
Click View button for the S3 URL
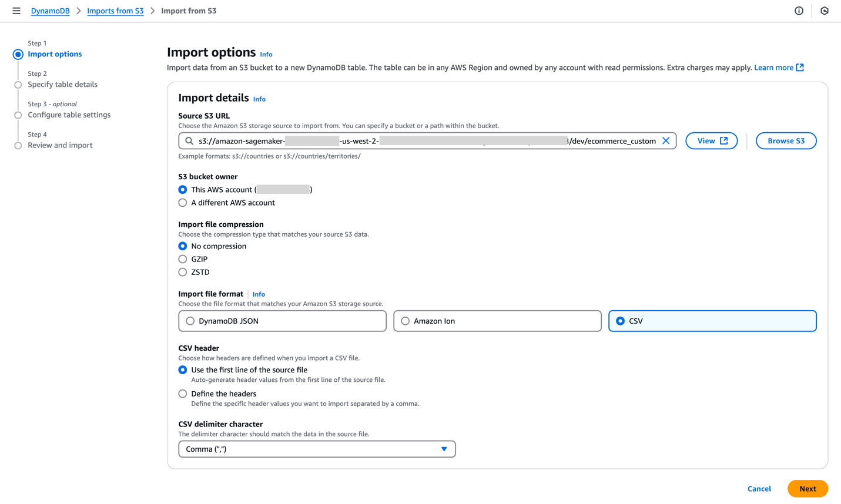pyautogui.click(x=712, y=141)
